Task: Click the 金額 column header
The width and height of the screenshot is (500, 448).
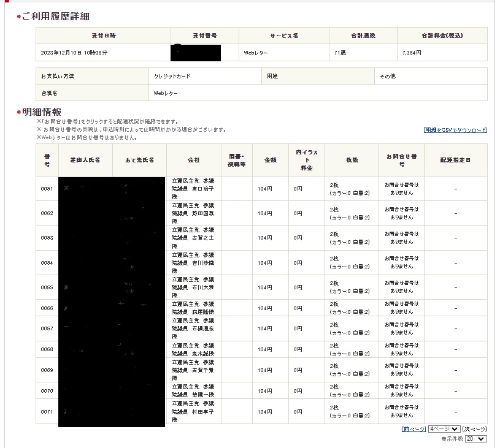Action: 270,160
